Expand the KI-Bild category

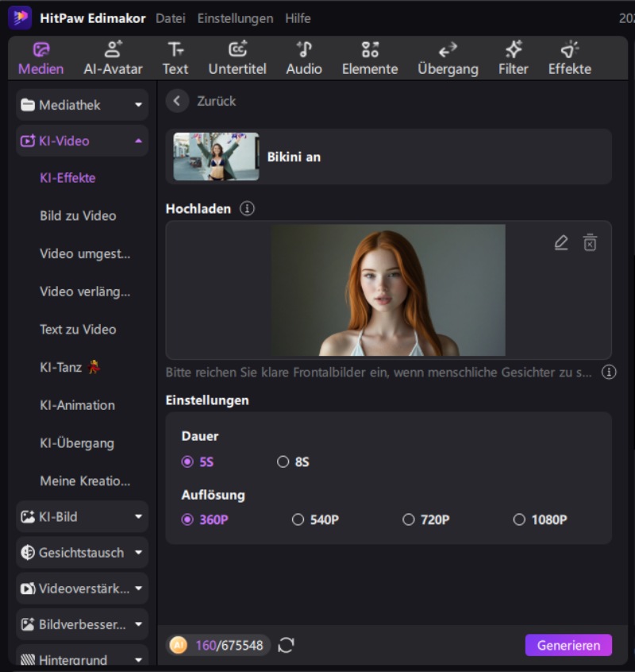(82, 516)
